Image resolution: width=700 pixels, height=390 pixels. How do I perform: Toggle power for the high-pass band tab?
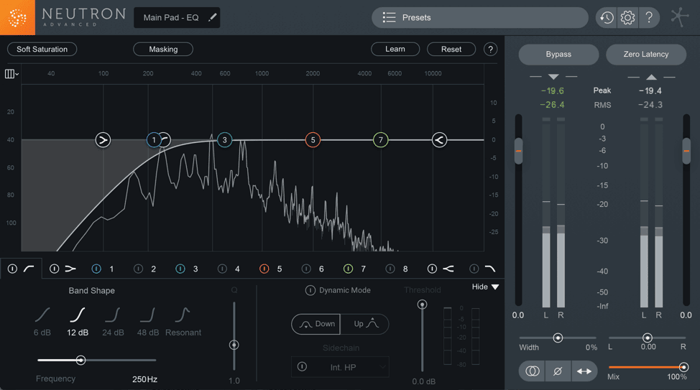[x=12, y=269]
